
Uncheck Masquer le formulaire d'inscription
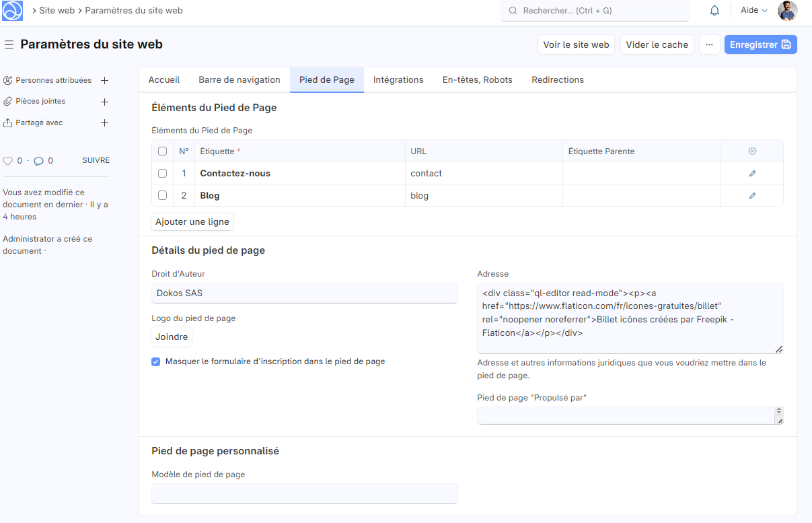point(155,361)
